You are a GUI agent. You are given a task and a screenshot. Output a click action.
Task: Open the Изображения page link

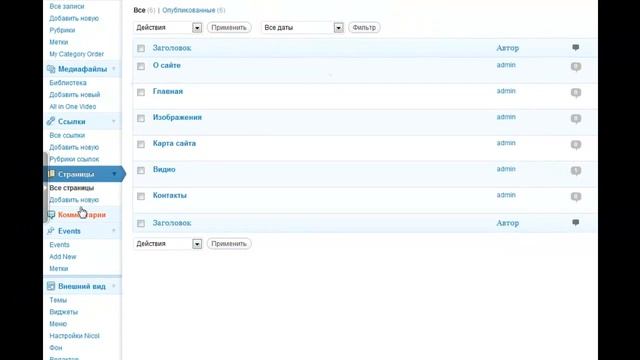click(177, 118)
